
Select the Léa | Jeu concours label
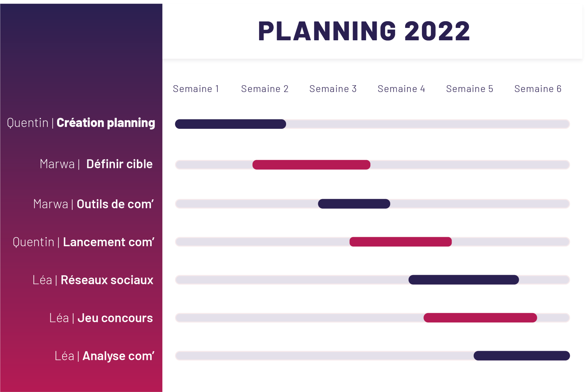click(101, 318)
